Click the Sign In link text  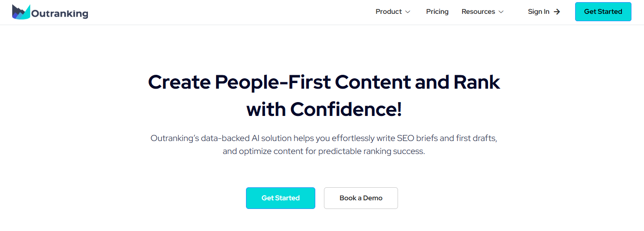click(x=538, y=12)
